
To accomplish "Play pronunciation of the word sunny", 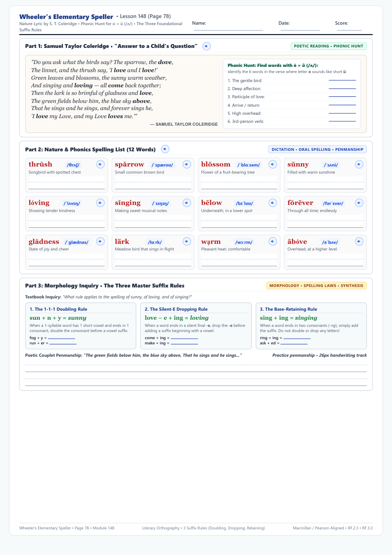I will pos(359,164).
